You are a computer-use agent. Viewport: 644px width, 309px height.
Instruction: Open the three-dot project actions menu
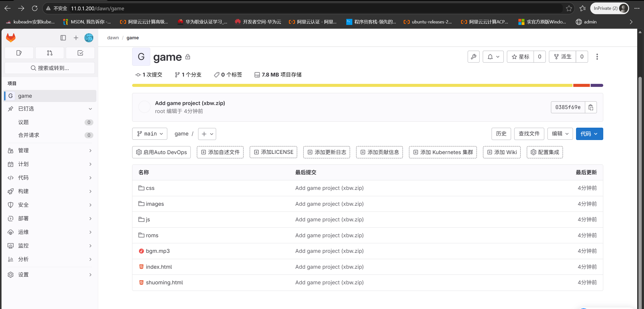pos(597,57)
